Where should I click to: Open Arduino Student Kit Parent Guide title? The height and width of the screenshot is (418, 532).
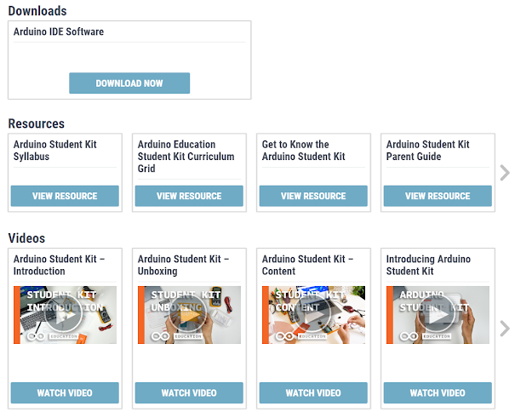click(x=427, y=151)
